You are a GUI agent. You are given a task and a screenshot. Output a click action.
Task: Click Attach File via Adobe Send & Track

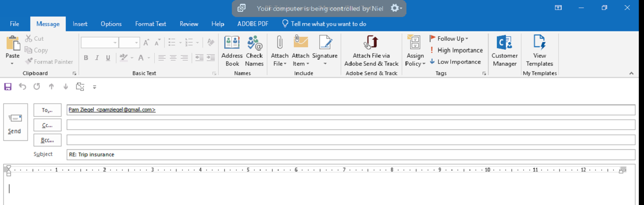click(x=371, y=51)
